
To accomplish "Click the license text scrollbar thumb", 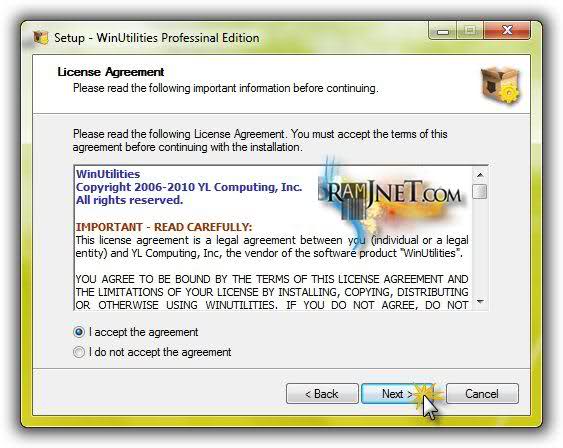I will click(x=480, y=191).
